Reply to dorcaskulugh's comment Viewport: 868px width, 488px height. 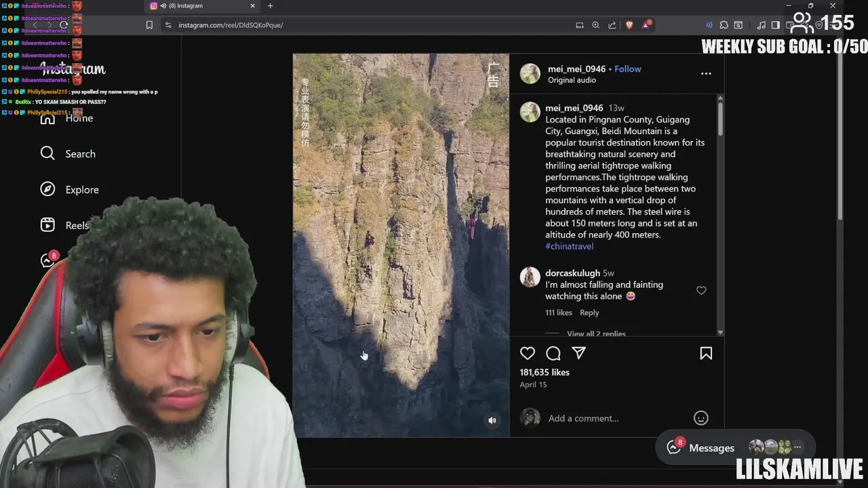pyautogui.click(x=589, y=312)
